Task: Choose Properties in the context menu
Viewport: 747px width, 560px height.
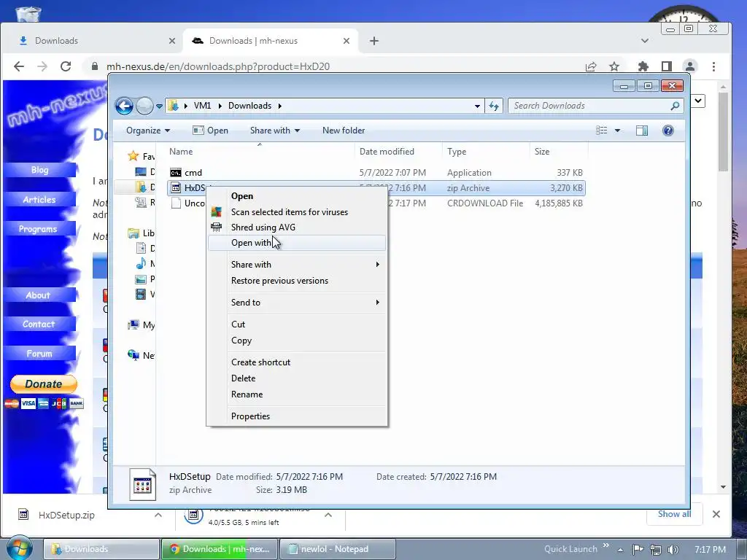Action: 297,416
